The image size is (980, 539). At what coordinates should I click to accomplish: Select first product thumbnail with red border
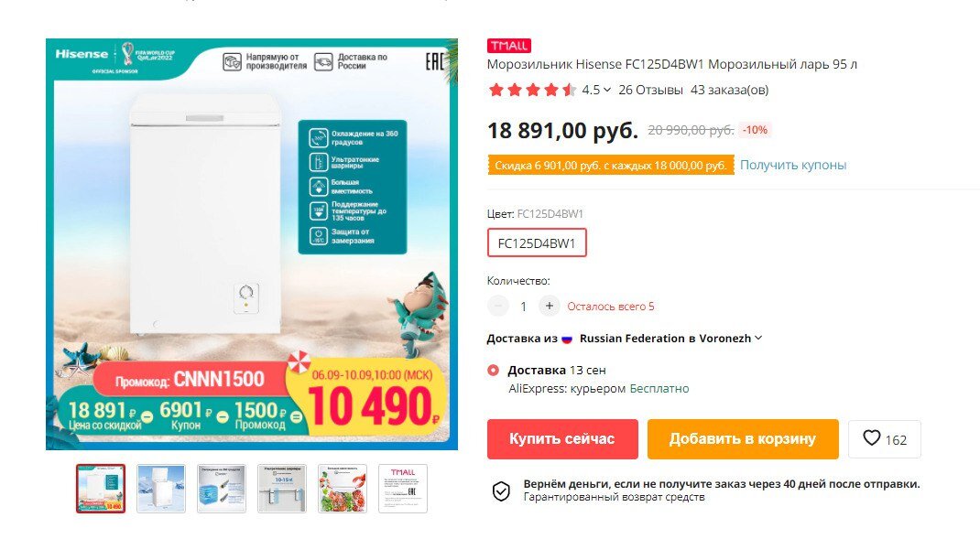[x=101, y=489]
